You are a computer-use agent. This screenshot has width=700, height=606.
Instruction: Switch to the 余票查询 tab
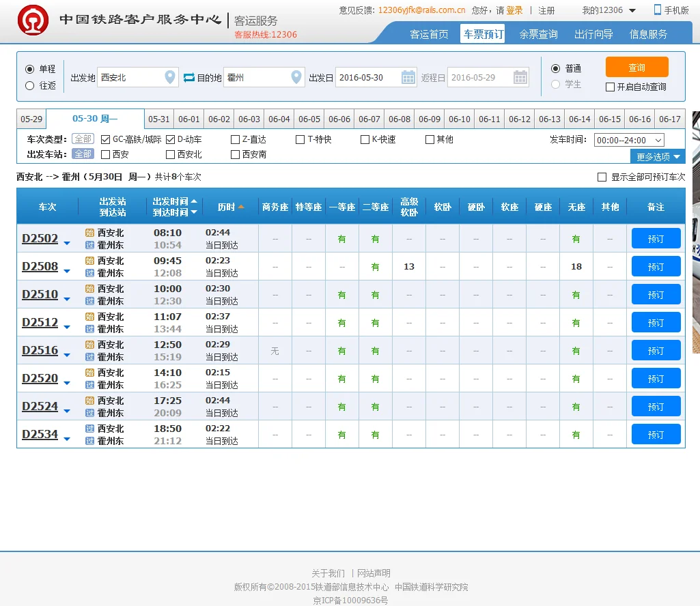(x=537, y=33)
